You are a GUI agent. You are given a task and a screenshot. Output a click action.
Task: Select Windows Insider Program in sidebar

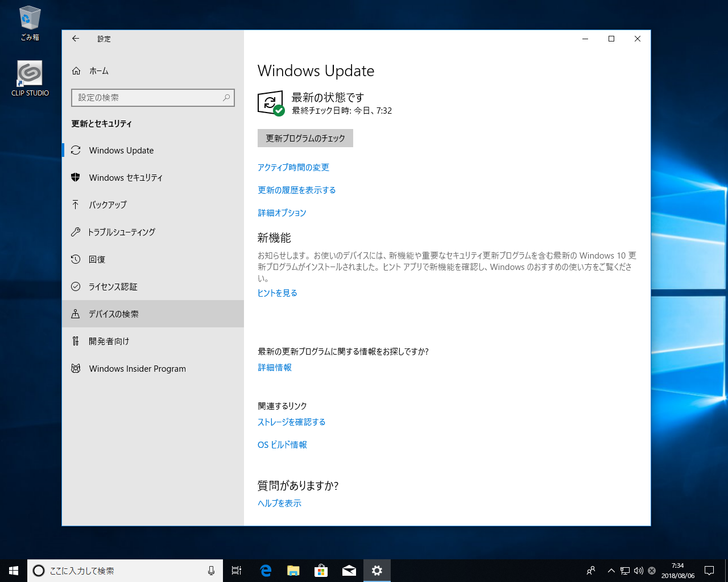[137, 369]
